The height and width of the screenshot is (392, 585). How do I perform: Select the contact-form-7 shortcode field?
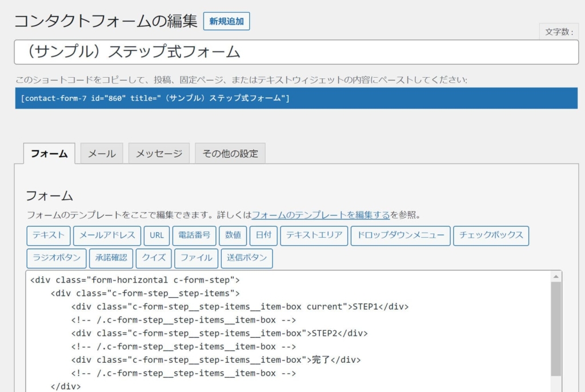coord(296,98)
